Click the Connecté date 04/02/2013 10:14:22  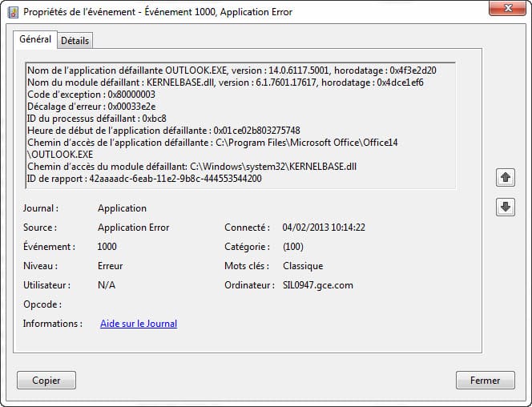324,228
